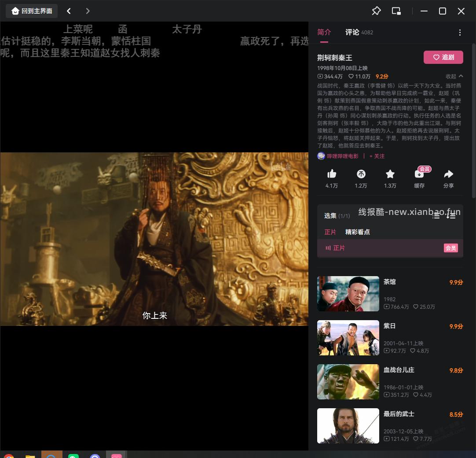Screen dimensions: 476x458
Task: Open the three-dot more options menu
Action: coord(460,33)
